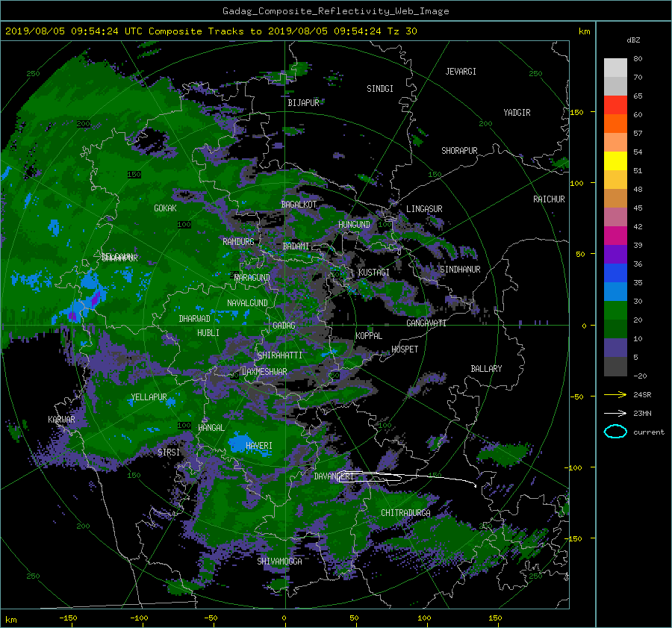Select the BADAMI city label
This screenshot has height=628, width=672.
pyautogui.click(x=296, y=246)
